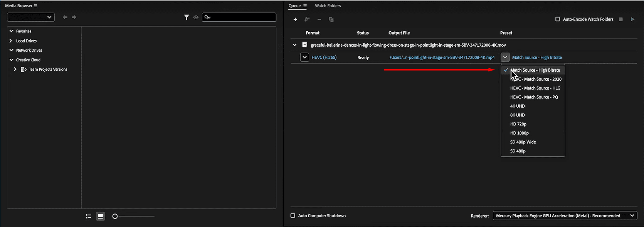Switch to the Watch Folders tab
The image size is (644, 227).
coord(328,6)
